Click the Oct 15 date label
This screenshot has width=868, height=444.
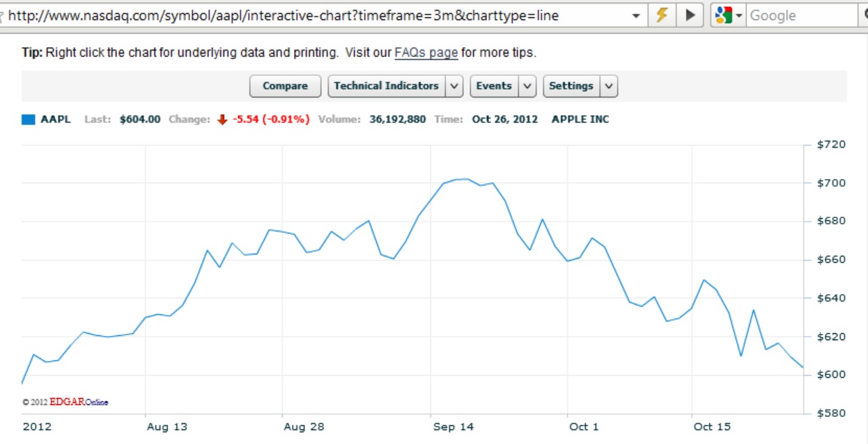click(712, 427)
